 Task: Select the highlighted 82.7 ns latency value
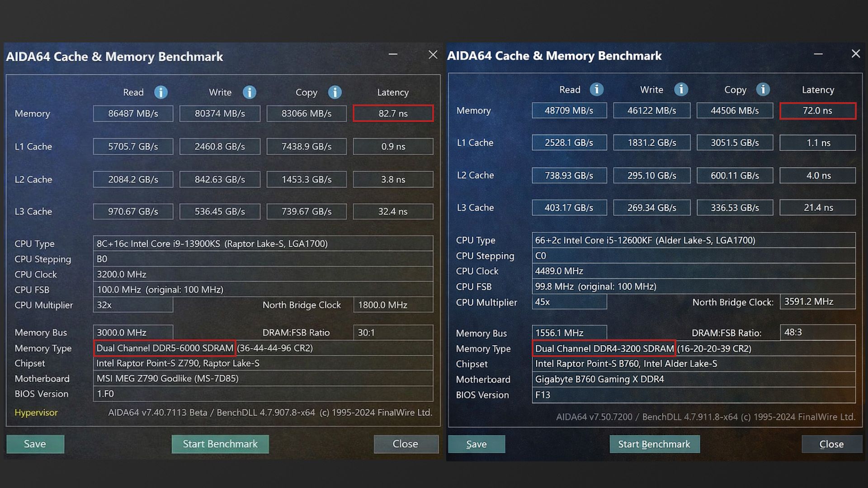point(392,113)
